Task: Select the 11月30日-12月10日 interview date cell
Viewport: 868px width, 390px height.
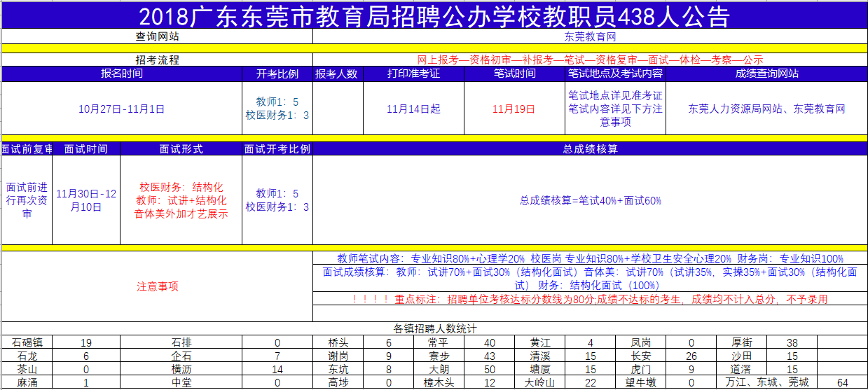Action: pyautogui.click(x=86, y=200)
